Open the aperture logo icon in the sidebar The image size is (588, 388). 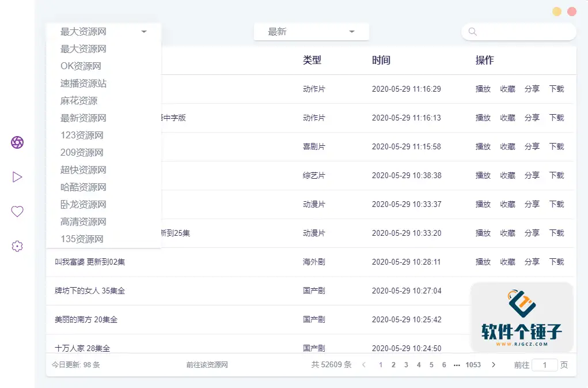click(x=17, y=142)
